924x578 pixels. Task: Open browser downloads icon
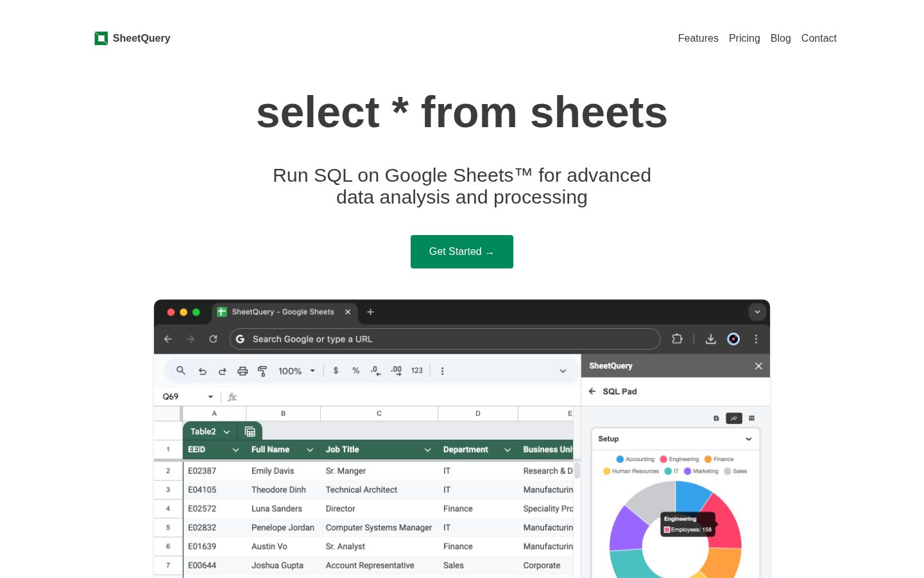(x=711, y=339)
